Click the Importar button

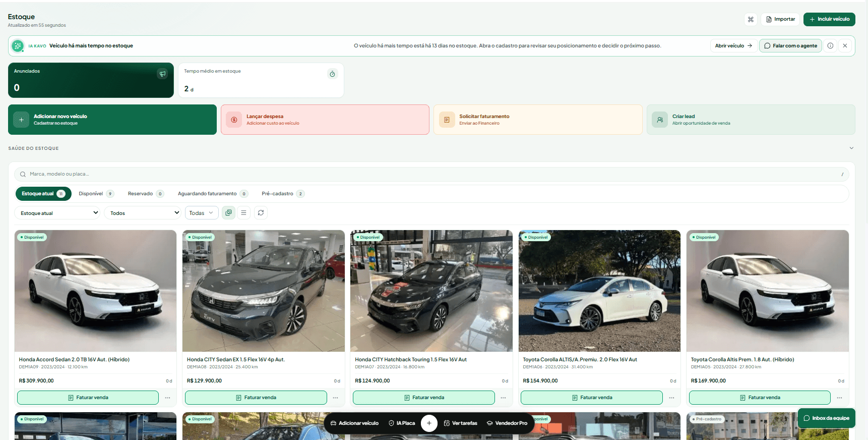780,19
